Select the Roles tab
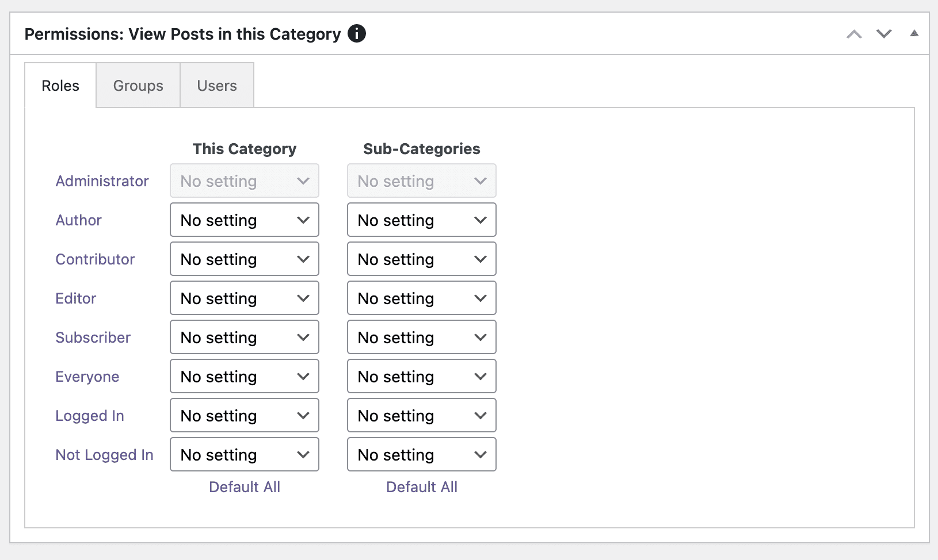Screen dimensions: 938x560 tap(60, 85)
